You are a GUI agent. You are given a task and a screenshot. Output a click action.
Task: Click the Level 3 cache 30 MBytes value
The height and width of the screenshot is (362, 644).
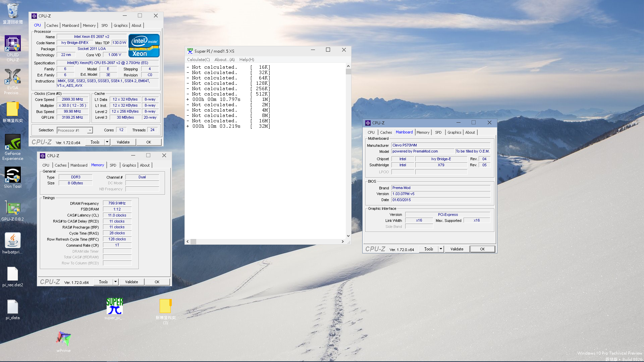point(125,118)
